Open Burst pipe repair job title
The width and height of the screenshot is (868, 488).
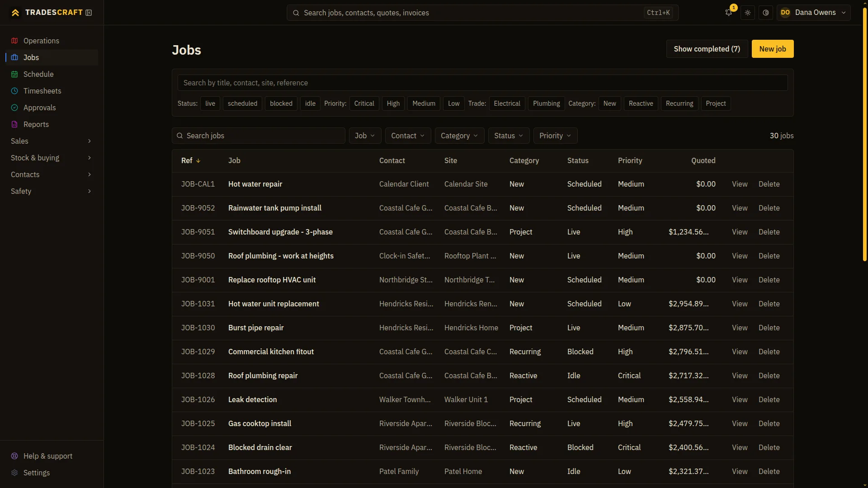click(x=256, y=328)
